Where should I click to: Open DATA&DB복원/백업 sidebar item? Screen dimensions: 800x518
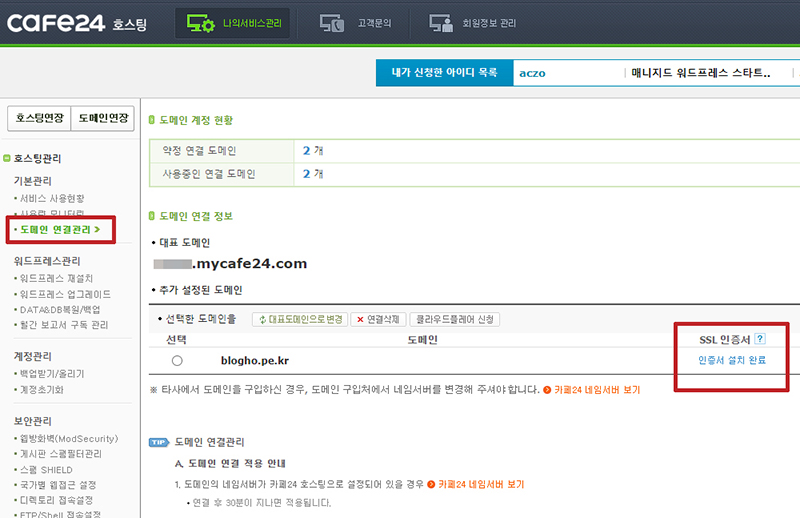[x=60, y=309]
